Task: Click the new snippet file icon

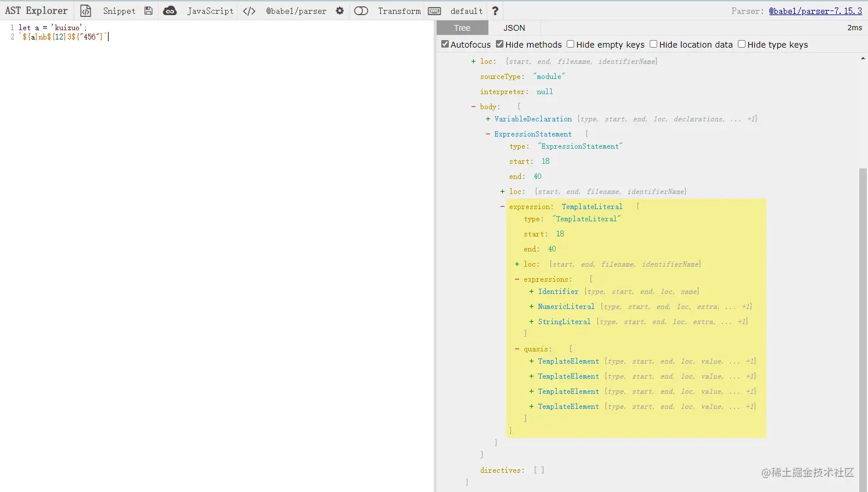Action: pos(85,10)
